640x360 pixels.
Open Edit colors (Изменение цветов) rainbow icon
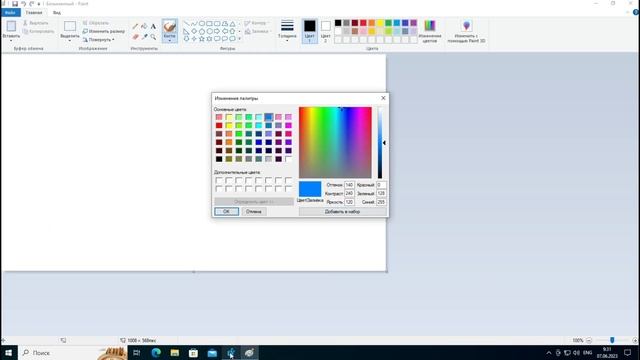click(430, 26)
